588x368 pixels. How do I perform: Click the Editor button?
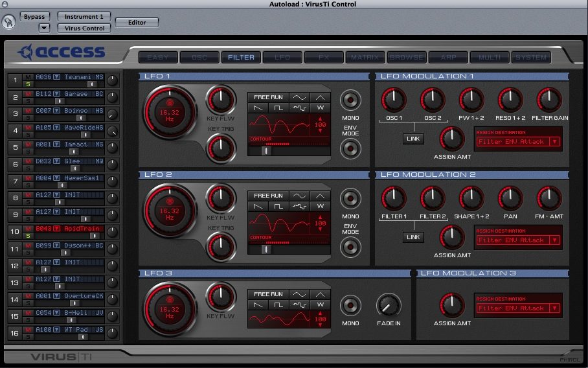click(137, 23)
